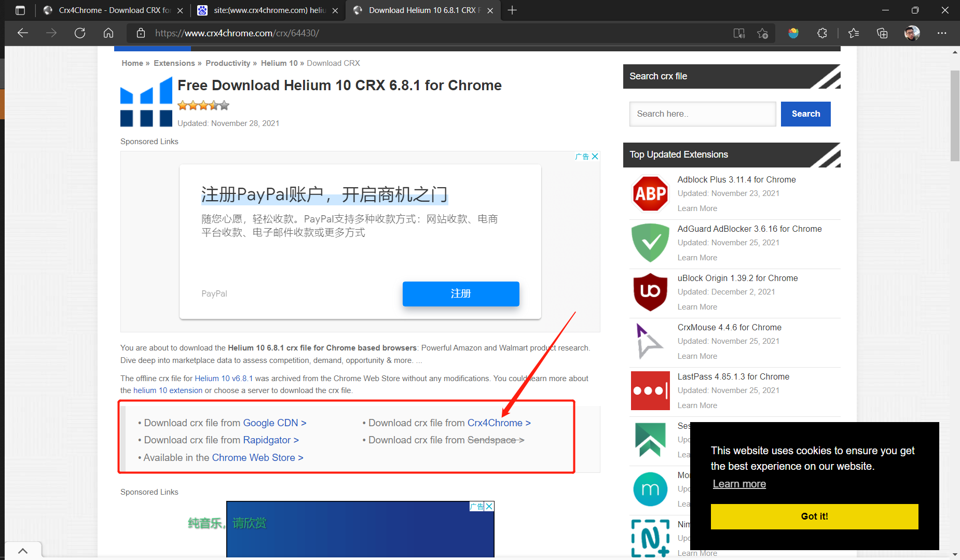
Task: Open the Helium 10 v6.8.1 link
Action: tap(224, 379)
